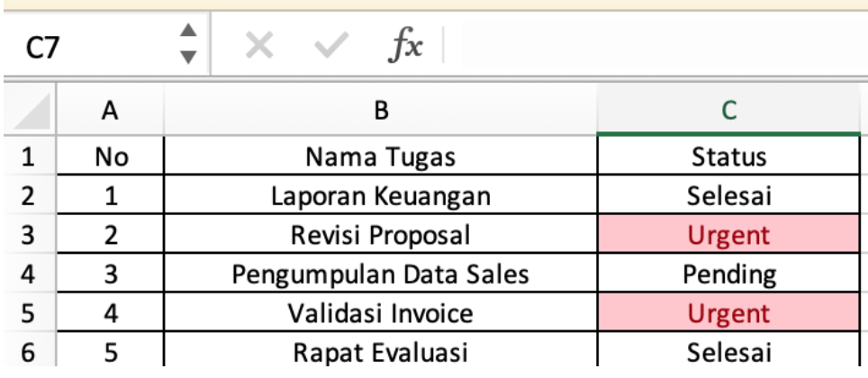Click the Nama Tugas header cell
Image resolution: width=868 pixels, height=378 pixels.
tap(381, 158)
